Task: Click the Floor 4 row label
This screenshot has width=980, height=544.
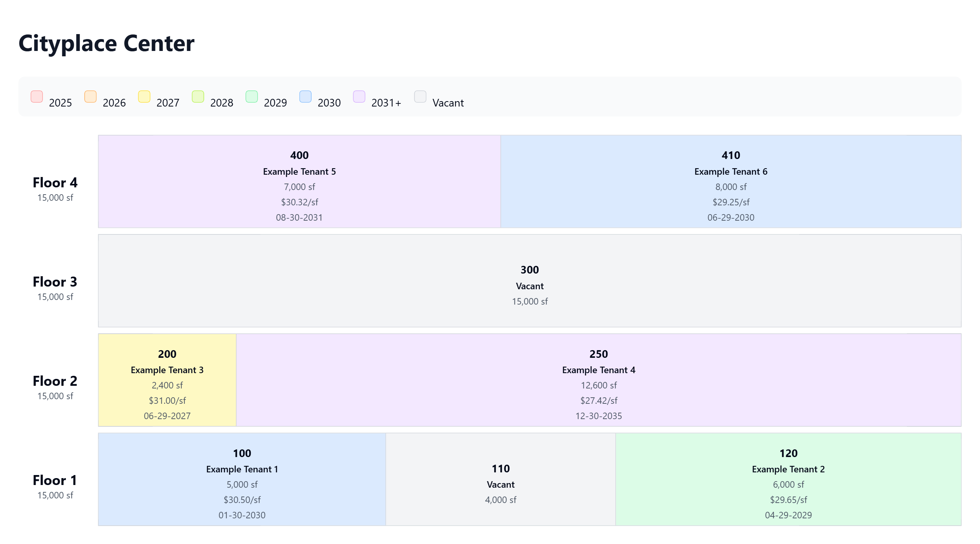Action: click(55, 183)
